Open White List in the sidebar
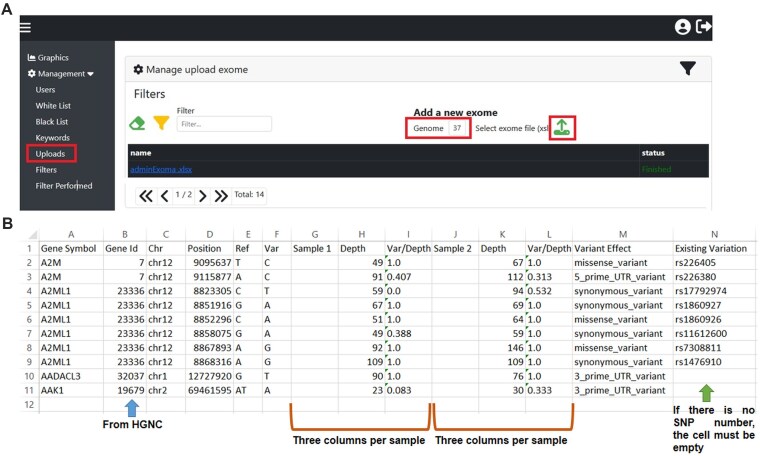The width and height of the screenshot is (760, 456). [54, 105]
